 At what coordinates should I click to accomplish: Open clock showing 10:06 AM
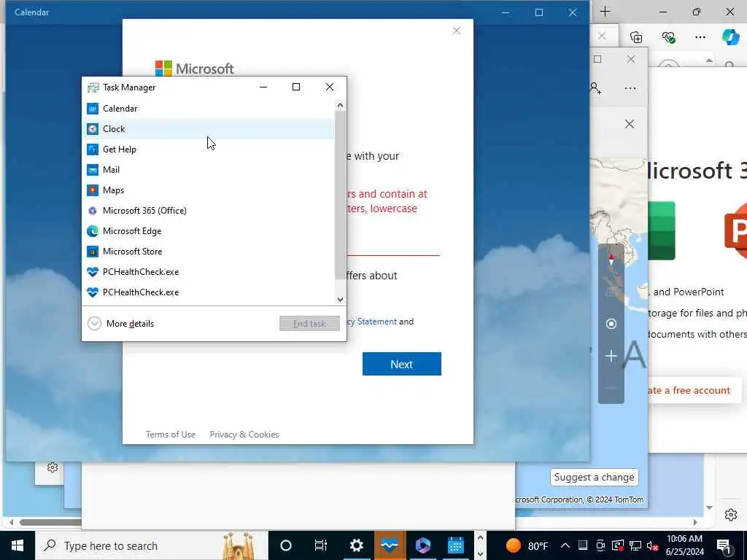click(x=684, y=545)
